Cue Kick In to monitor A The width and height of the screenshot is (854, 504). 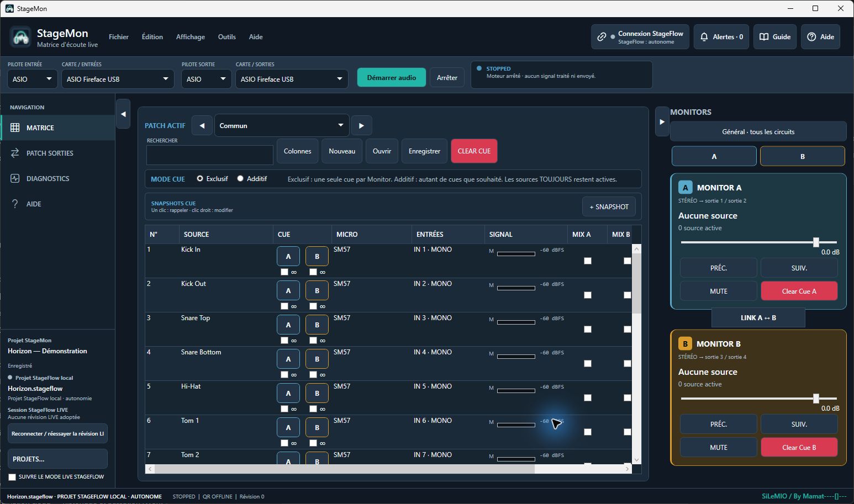click(x=288, y=256)
